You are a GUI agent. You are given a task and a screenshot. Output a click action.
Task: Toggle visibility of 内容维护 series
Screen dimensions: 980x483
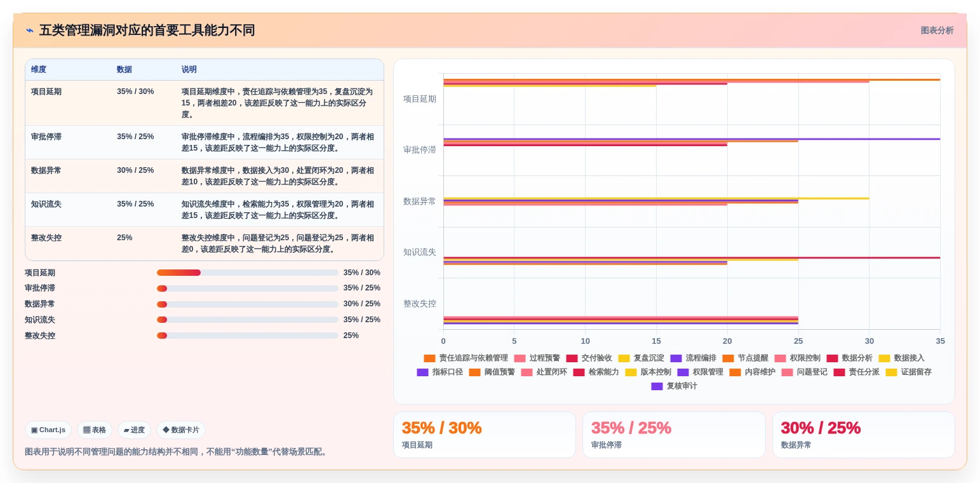752,372
